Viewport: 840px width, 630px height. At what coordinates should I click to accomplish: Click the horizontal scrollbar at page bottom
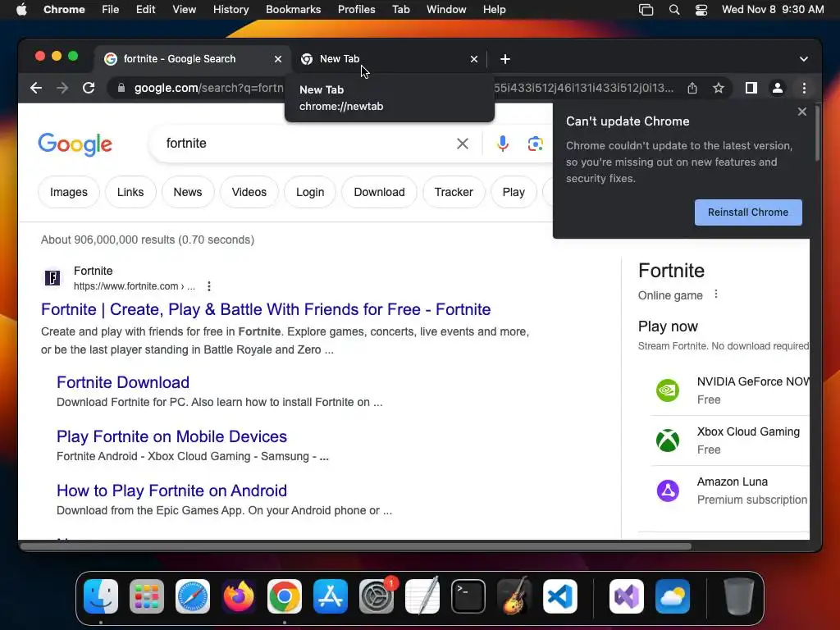pyautogui.click(x=356, y=546)
